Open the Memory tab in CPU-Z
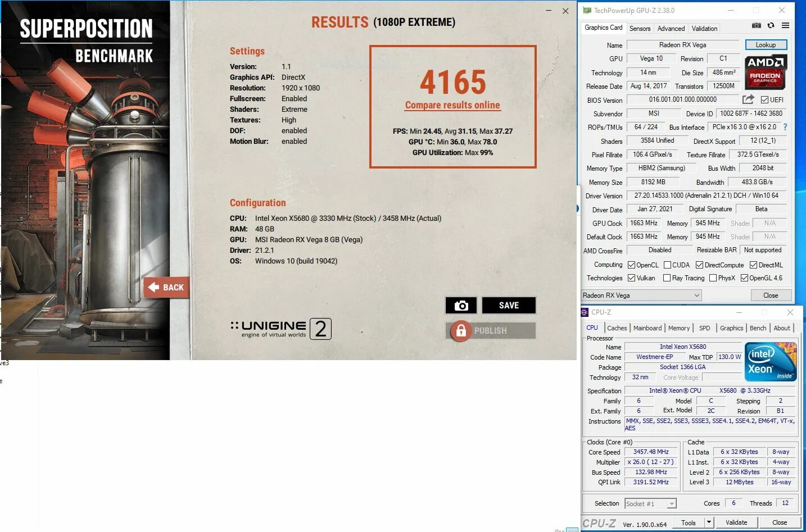The height and width of the screenshot is (532, 806). tap(679, 328)
